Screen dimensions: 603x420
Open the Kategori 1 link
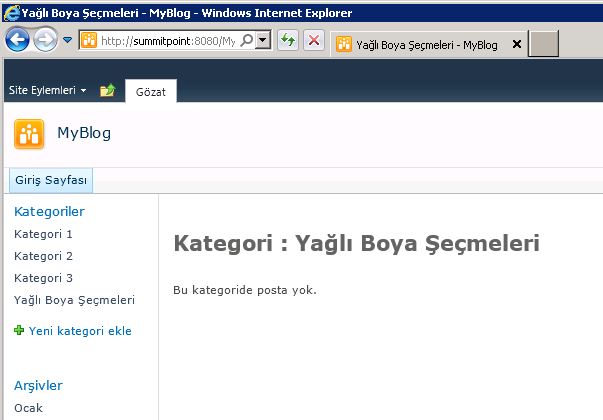(x=43, y=234)
